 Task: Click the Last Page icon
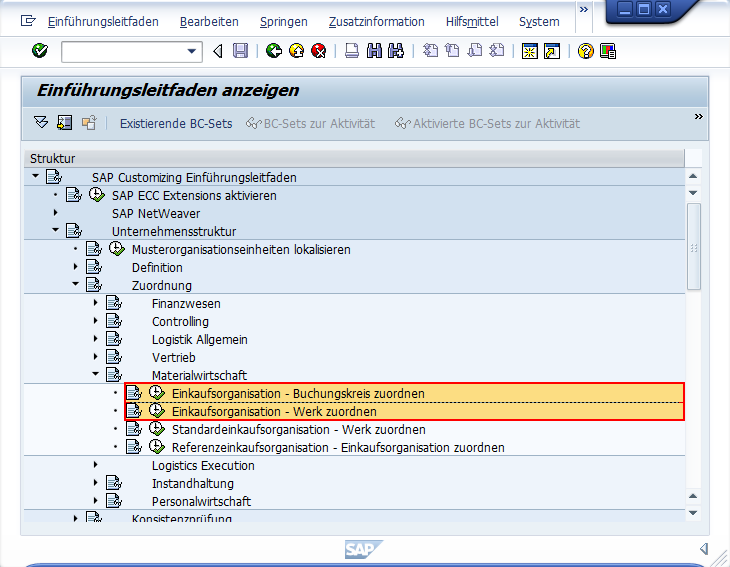497,51
